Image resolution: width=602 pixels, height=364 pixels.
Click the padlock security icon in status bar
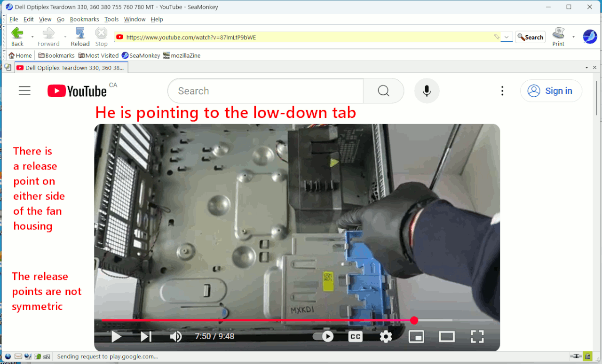tap(588, 356)
